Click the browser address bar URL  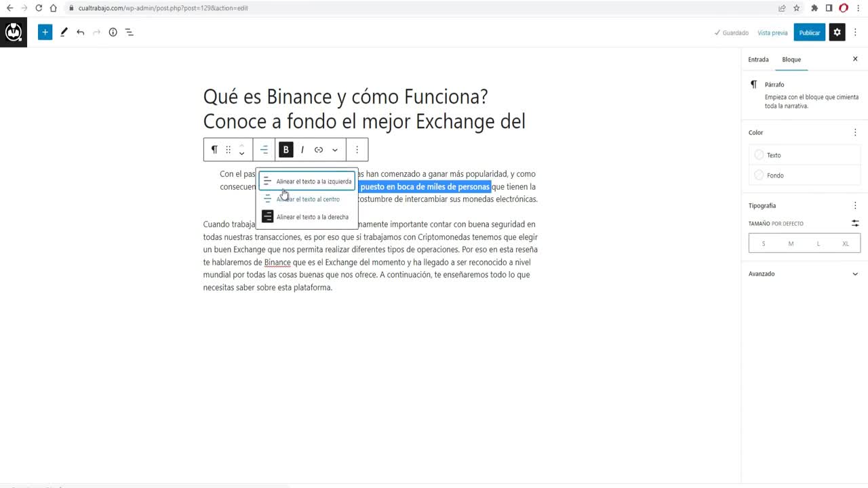click(163, 8)
